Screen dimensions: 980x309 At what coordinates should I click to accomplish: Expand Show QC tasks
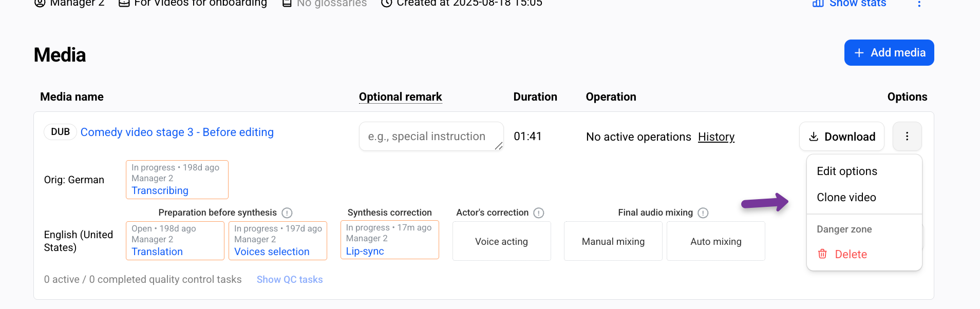tap(290, 279)
